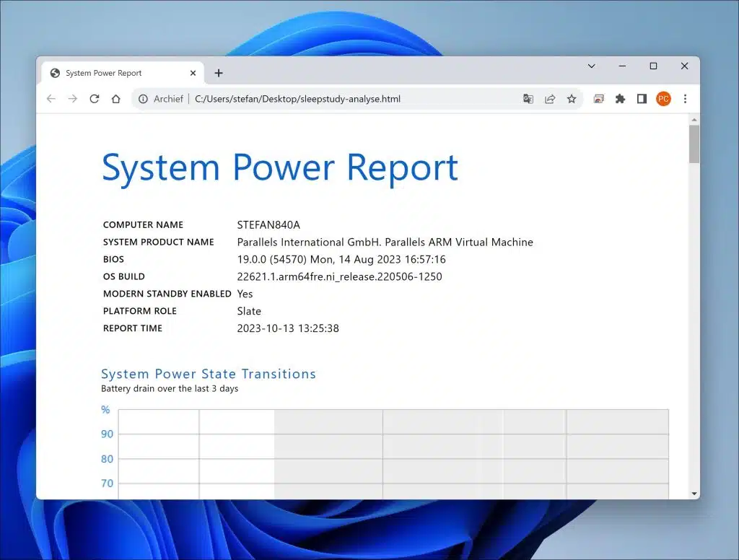Click the vertical scrollbar down arrow
The width and height of the screenshot is (739, 560).
click(695, 494)
